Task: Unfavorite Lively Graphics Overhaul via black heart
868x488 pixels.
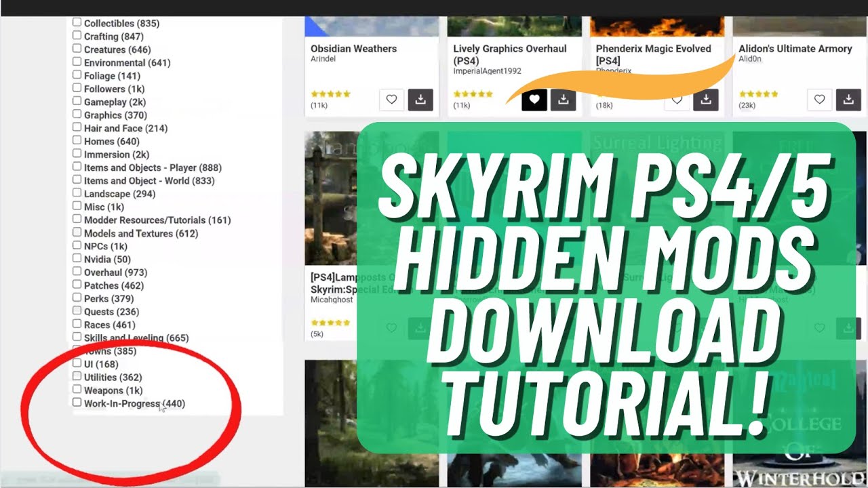Action: [534, 100]
